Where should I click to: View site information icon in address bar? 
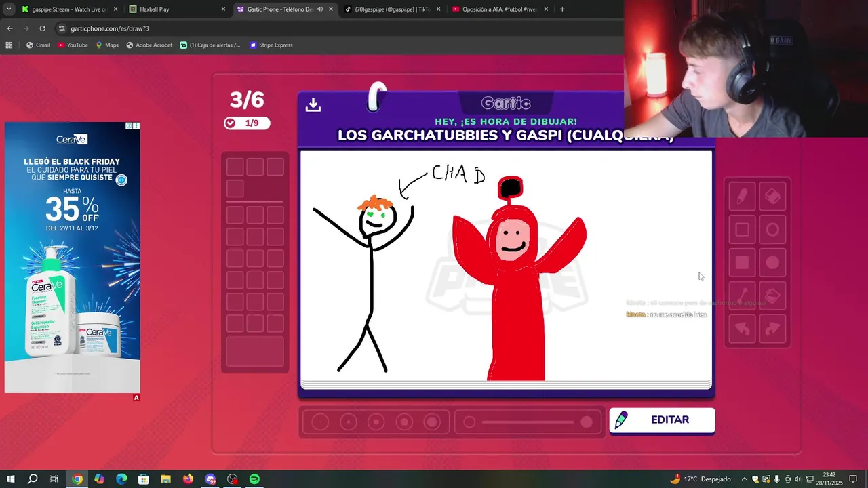[62, 28]
